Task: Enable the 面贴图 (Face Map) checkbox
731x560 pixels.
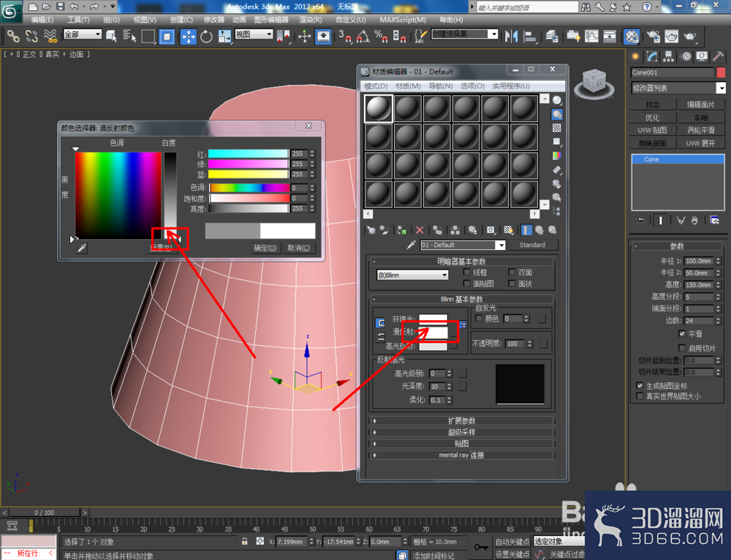Action: (466, 284)
